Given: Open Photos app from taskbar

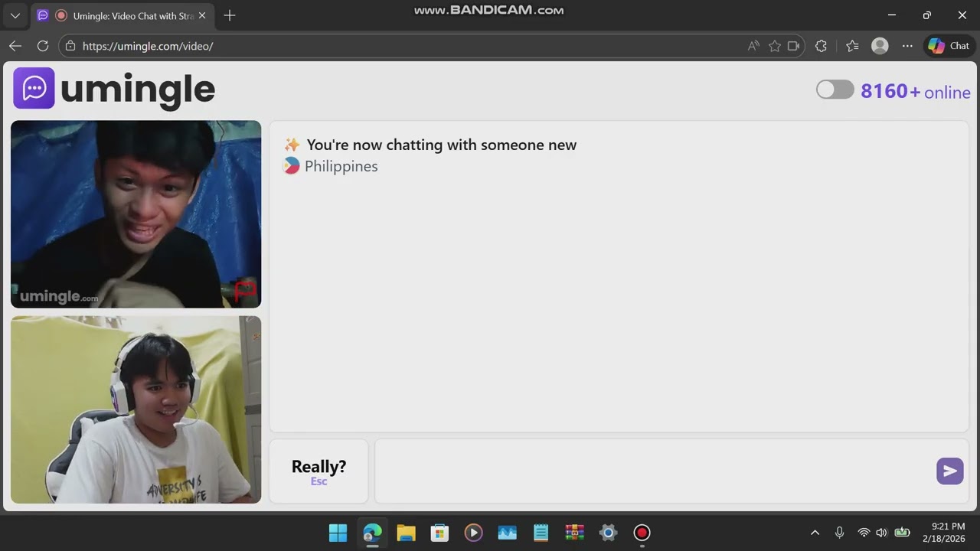Looking at the screenshot, I should point(507,533).
